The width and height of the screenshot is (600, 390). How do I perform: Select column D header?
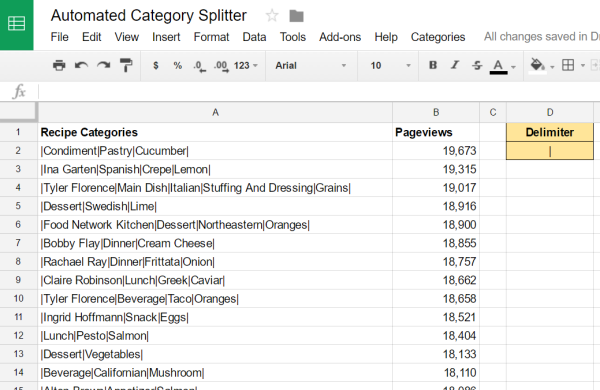550,112
